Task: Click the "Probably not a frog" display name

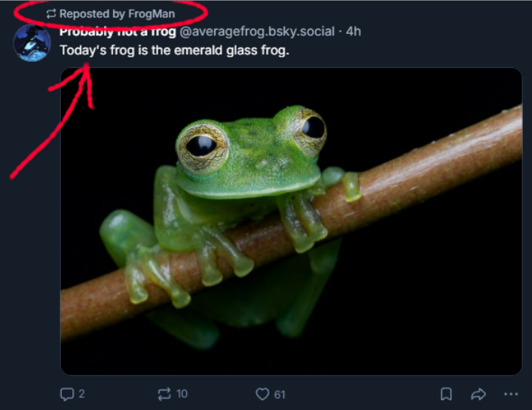Action: [118, 32]
